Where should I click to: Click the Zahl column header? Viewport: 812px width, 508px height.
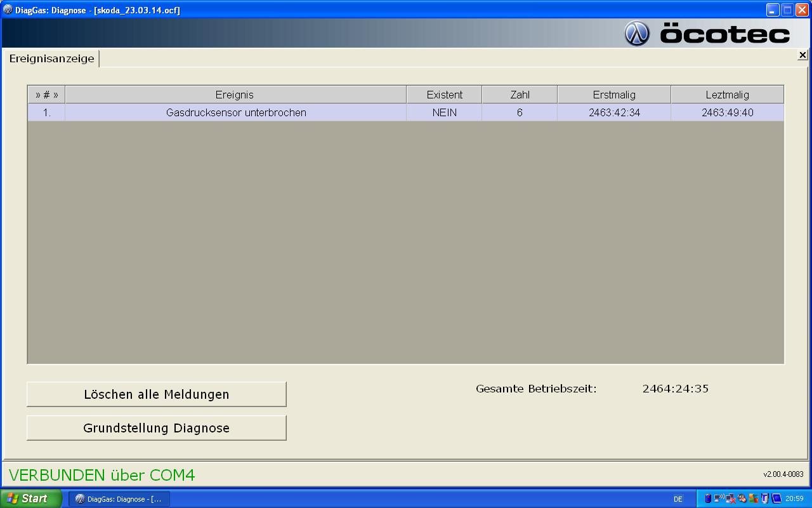520,95
